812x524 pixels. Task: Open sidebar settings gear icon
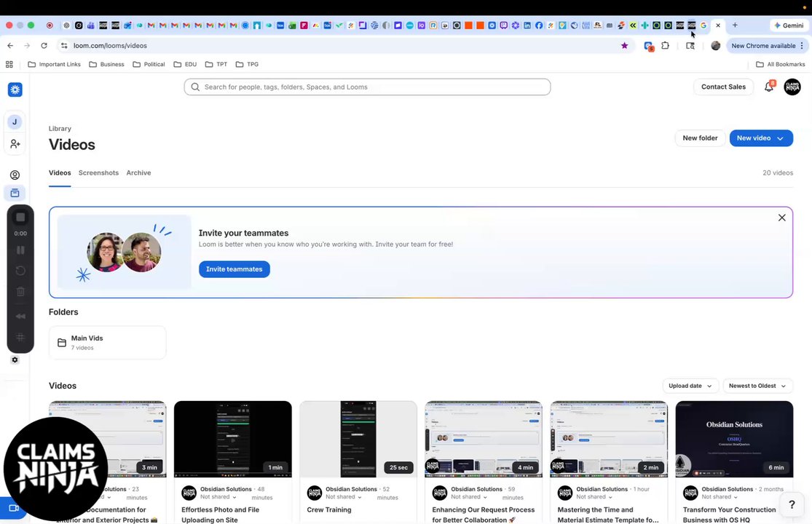[15, 360]
